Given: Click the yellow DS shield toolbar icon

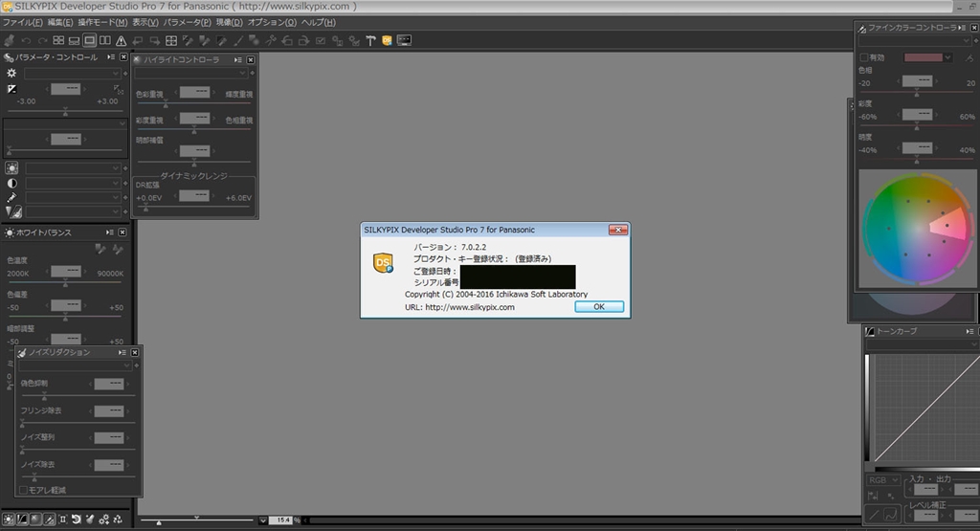Looking at the screenshot, I should point(387,40).
